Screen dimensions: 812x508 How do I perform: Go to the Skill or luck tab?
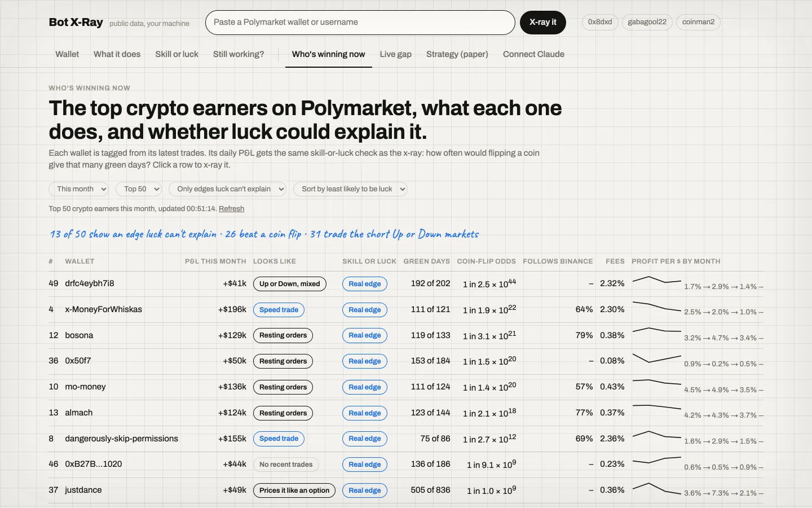click(177, 54)
